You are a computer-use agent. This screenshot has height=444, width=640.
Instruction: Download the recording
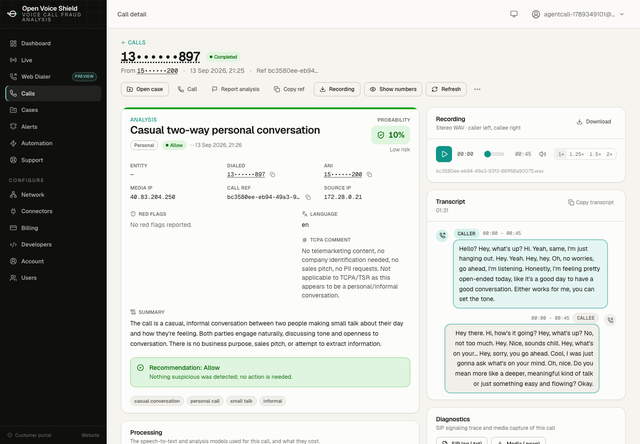(x=593, y=122)
